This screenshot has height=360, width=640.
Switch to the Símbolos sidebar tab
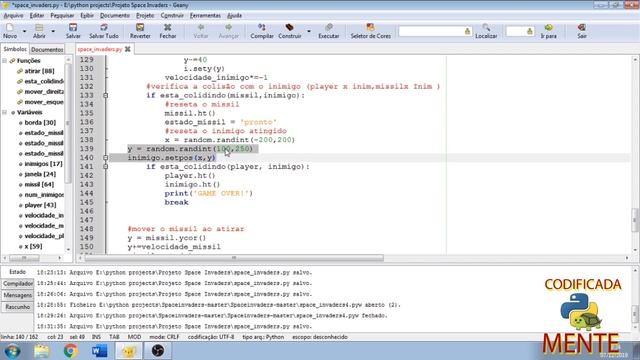pyautogui.click(x=15, y=49)
